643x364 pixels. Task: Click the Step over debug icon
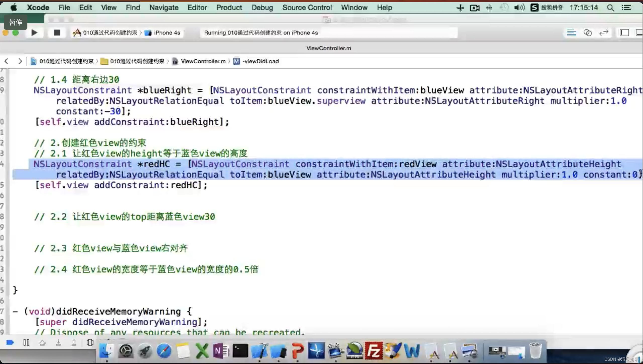click(x=42, y=343)
